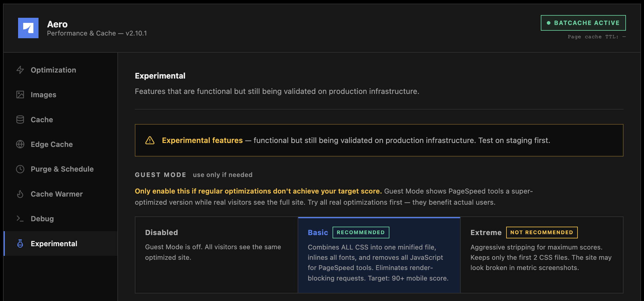This screenshot has width=644, height=301.
Task: Click the Cache Warmer flame icon
Action: 20,194
